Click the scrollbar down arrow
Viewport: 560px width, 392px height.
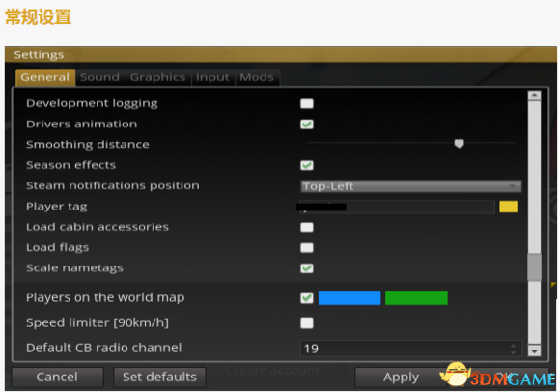tap(534, 350)
